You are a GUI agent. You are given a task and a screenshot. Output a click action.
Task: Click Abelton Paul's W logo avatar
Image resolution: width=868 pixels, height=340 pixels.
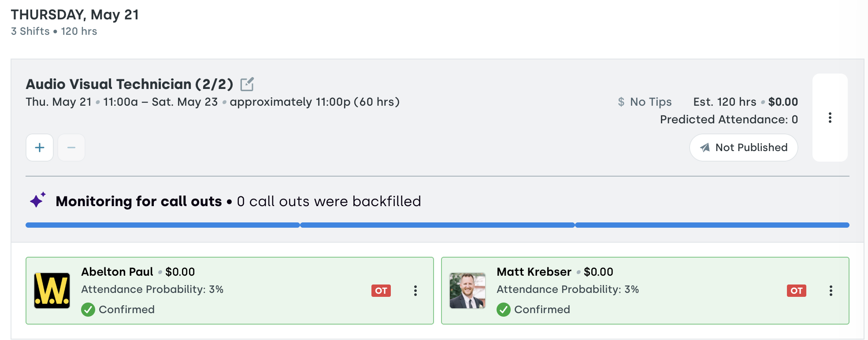(x=52, y=291)
